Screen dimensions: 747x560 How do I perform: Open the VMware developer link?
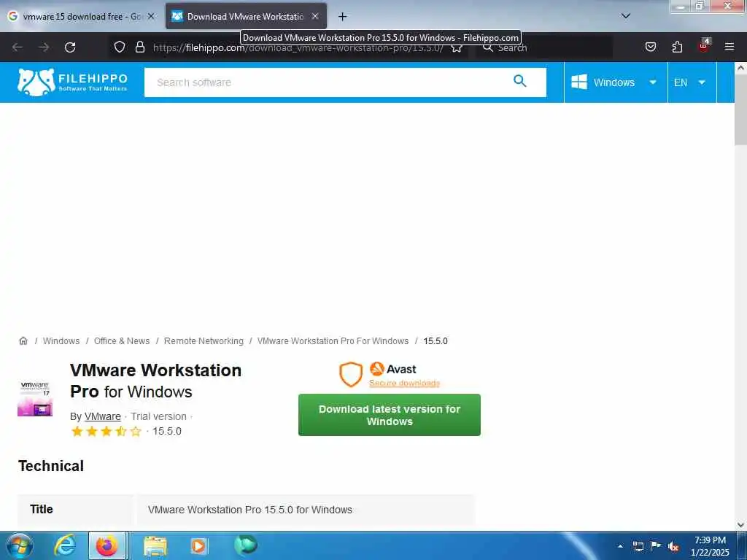[x=102, y=416]
